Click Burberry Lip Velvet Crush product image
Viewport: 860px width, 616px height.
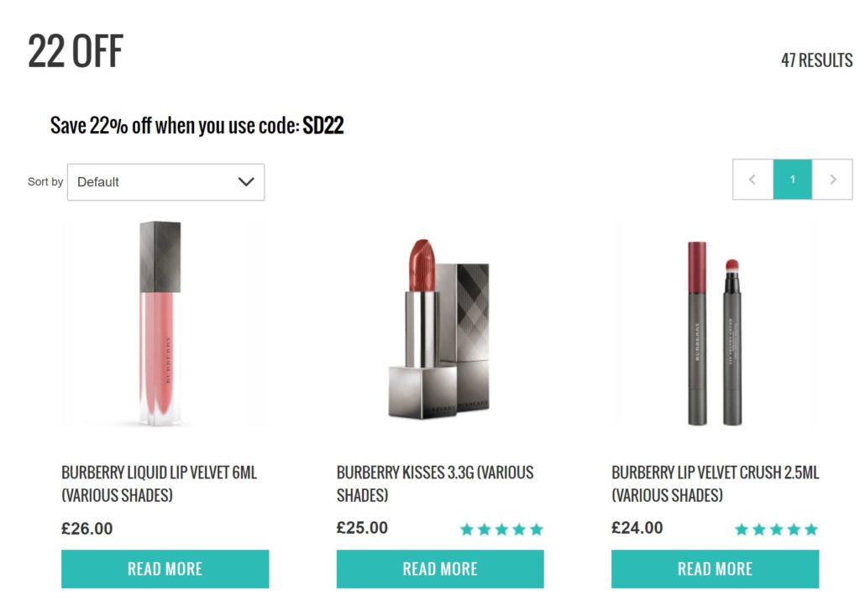point(715,331)
